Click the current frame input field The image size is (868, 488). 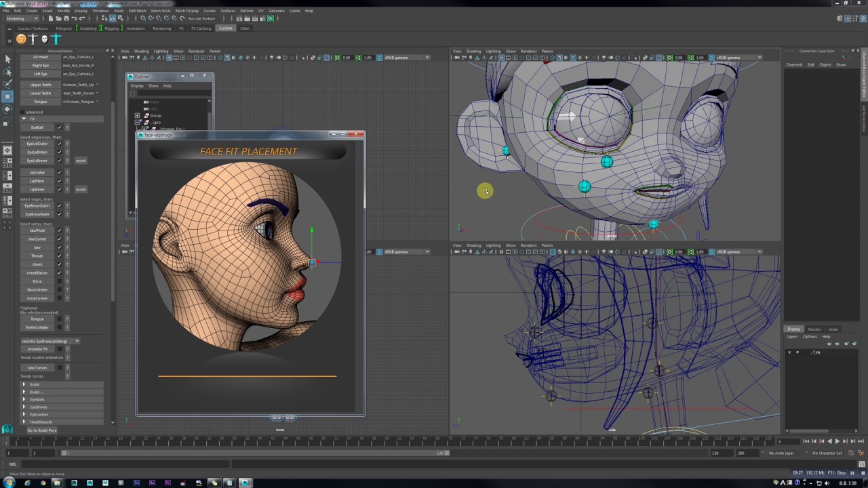[789, 441]
